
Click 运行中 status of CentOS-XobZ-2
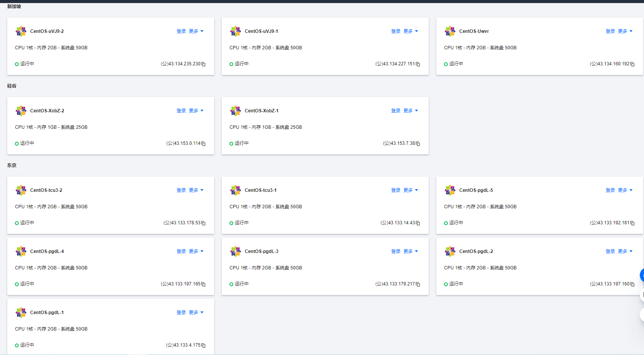coord(24,143)
